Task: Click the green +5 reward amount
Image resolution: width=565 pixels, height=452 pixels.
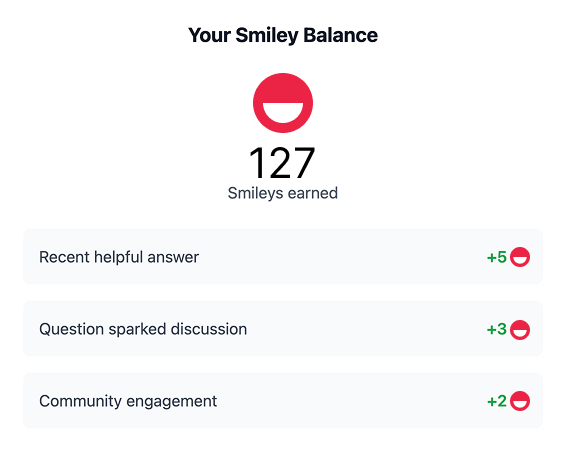Action: tap(497, 257)
